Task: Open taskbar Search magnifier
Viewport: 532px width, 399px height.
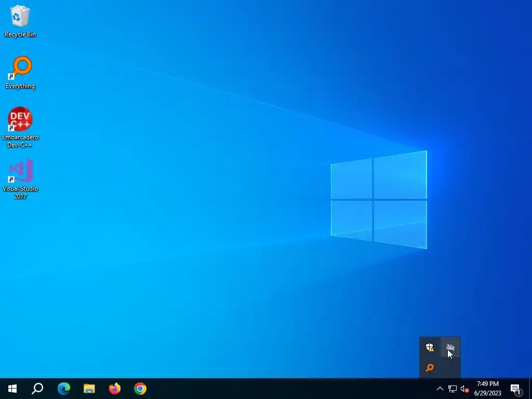Action: pyautogui.click(x=37, y=389)
